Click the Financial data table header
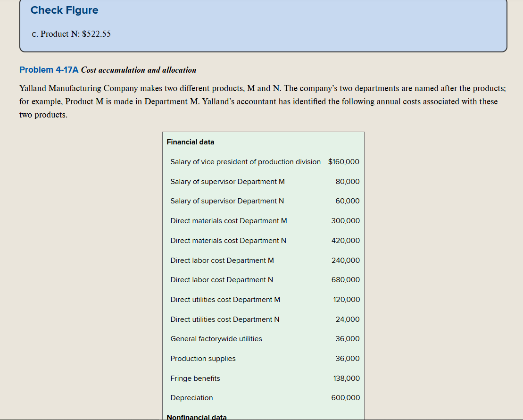The image size is (523, 420). coord(190,142)
